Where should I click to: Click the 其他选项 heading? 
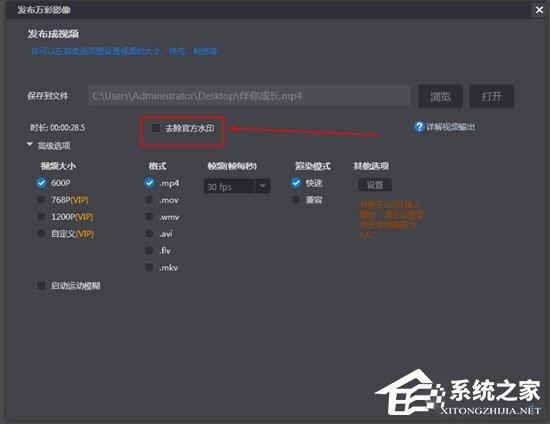point(371,166)
